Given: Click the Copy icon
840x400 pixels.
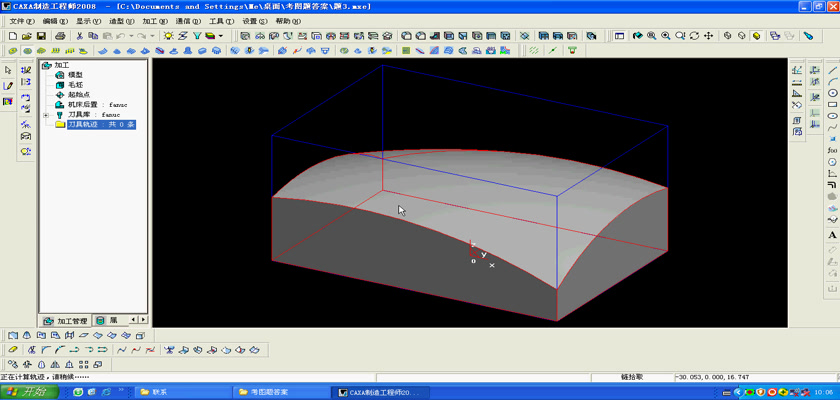Looking at the screenshot, I should click(x=93, y=36).
